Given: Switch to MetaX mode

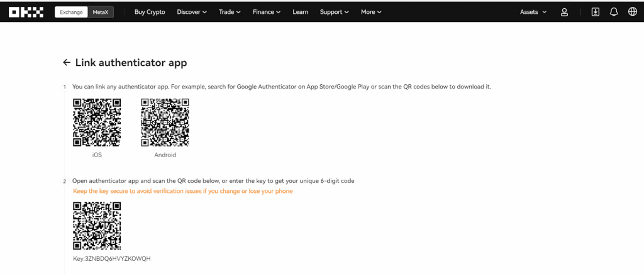Looking at the screenshot, I should pyautogui.click(x=101, y=13).
